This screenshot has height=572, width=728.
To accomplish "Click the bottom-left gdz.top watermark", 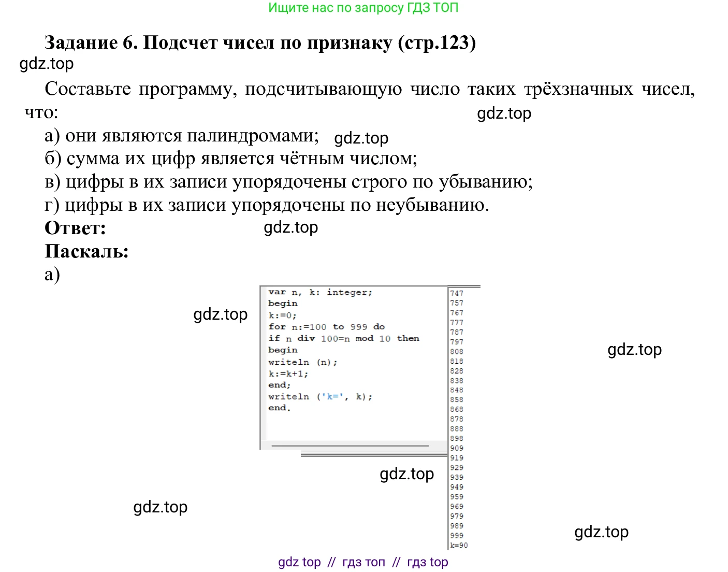I will click(x=161, y=507).
